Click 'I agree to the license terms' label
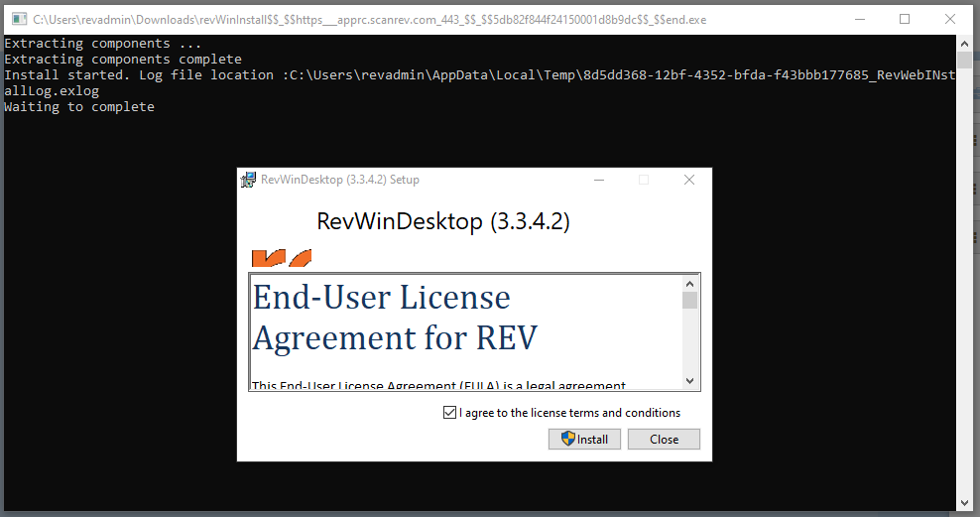The image size is (980, 517). pos(569,413)
